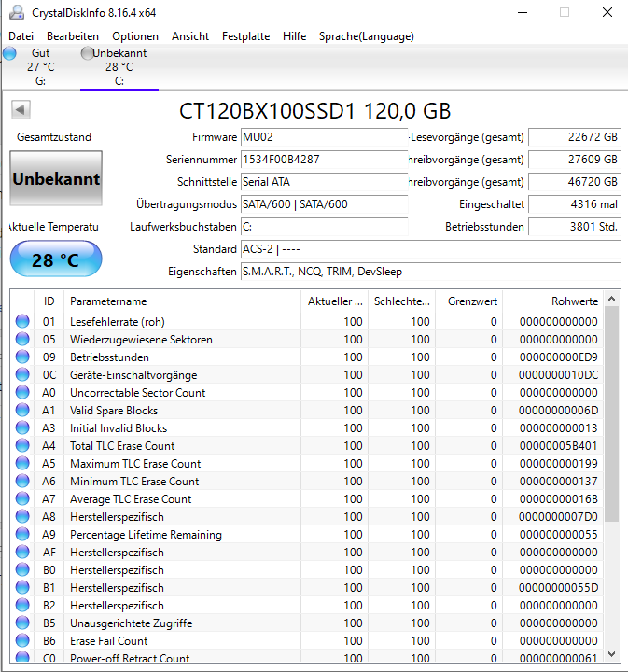Click the Betriebsstunden value 3801 Std.
Viewport: 628px width, 672px height.
pyautogui.click(x=575, y=227)
